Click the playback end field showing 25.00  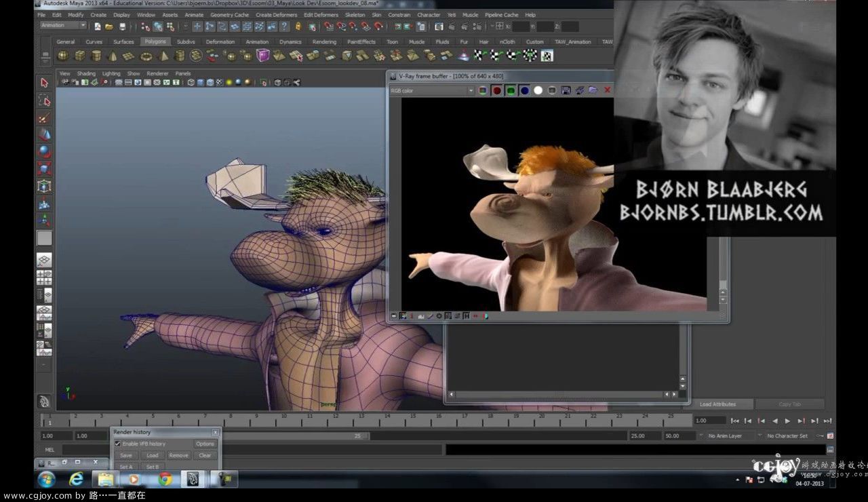(644, 436)
